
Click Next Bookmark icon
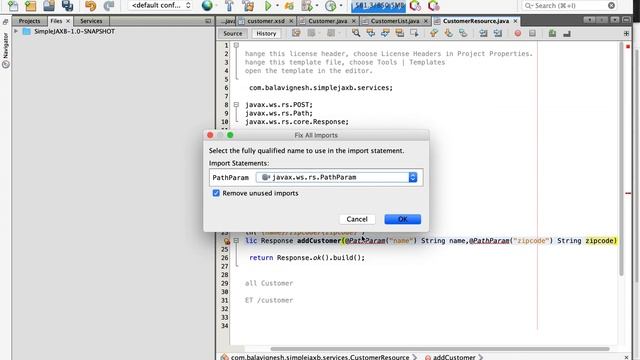point(448,33)
